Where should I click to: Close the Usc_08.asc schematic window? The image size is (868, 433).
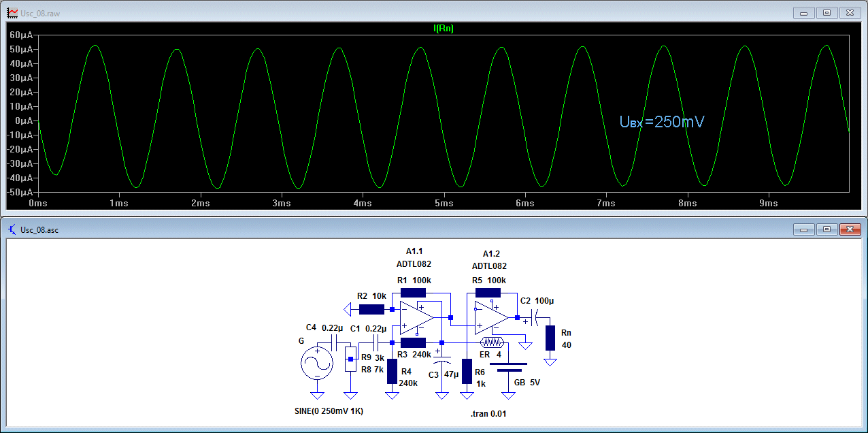tap(850, 229)
